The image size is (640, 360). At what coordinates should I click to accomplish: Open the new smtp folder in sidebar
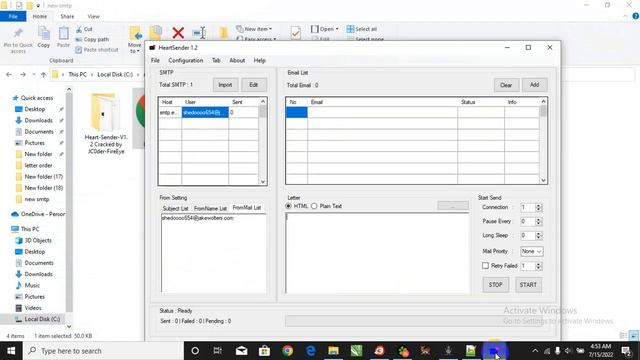click(x=37, y=199)
